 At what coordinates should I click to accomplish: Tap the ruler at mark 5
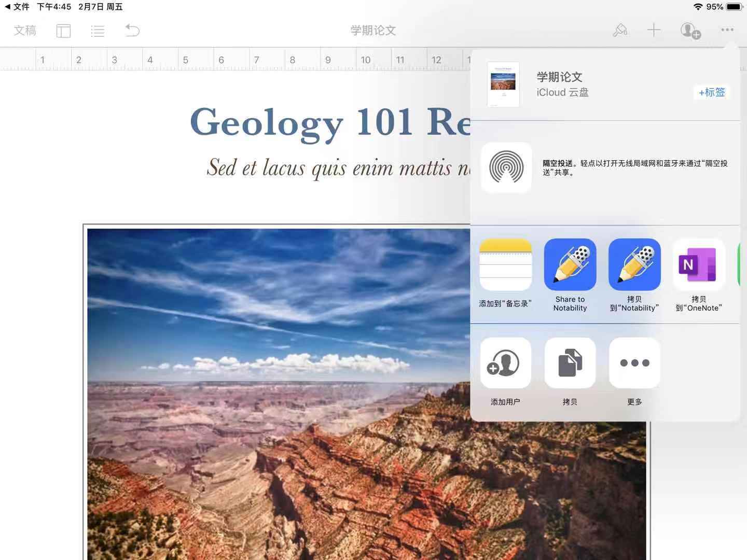186,60
